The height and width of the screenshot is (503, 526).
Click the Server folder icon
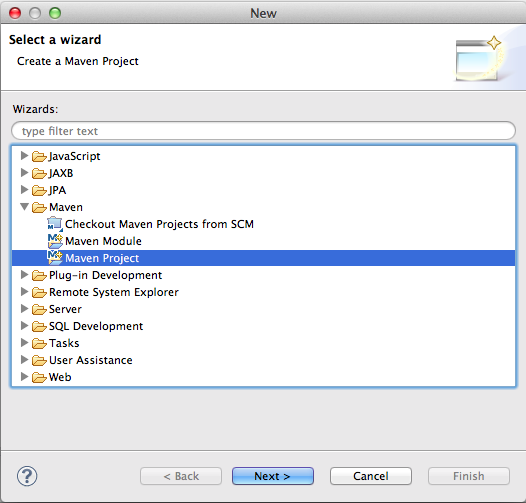39,309
